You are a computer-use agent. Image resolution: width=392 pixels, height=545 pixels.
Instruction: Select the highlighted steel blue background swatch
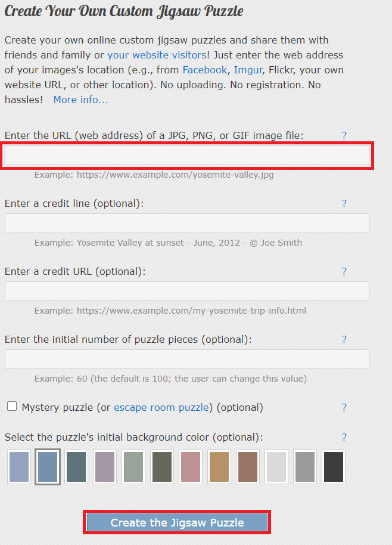pyautogui.click(x=48, y=467)
